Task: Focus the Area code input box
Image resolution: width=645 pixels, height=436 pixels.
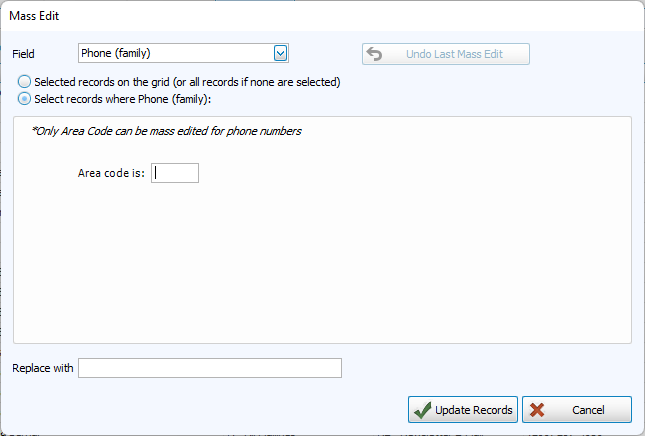Action: 175,173
